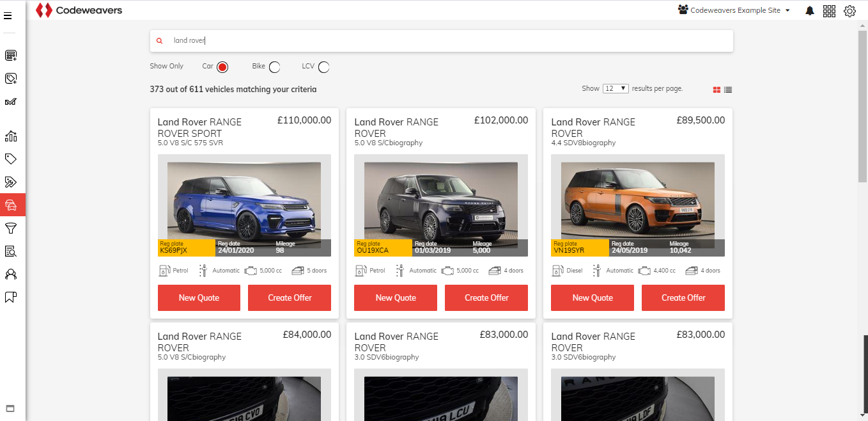This screenshot has width=868, height=421.
Task: Click the Petrol fuel icon on KS69PJX card
Action: coord(164,271)
